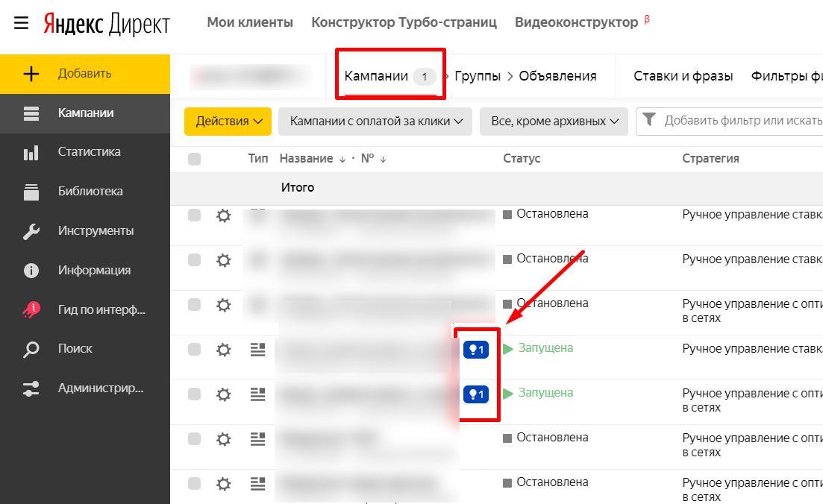
Task: Launch the Гид по интерфейсу rocket icon
Action: click(x=31, y=309)
